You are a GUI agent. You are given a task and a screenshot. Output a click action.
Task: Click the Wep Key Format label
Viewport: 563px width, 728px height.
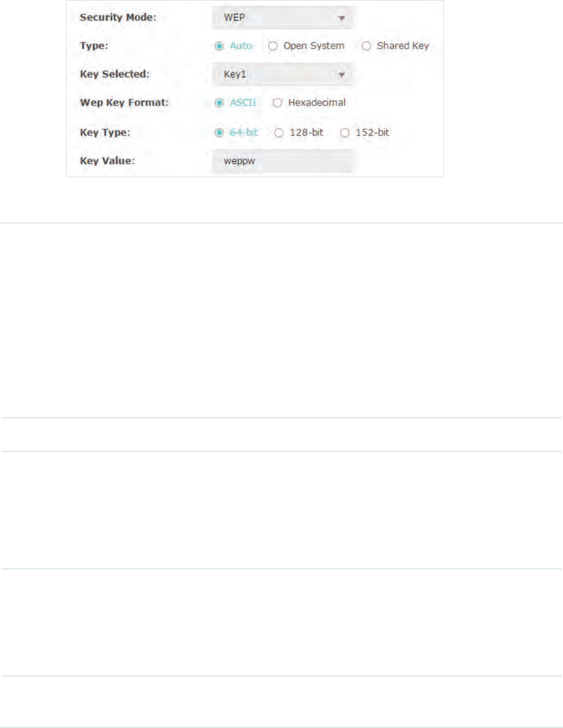[124, 102]
